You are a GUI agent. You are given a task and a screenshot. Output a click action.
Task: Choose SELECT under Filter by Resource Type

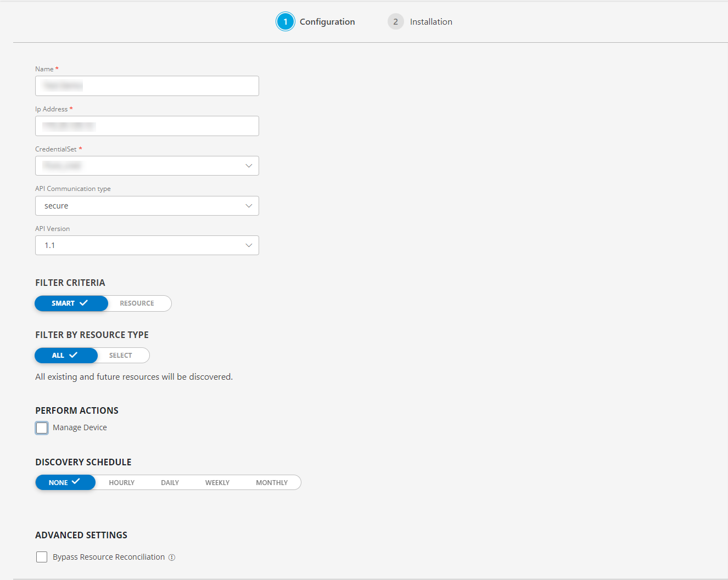pos(121,356)
